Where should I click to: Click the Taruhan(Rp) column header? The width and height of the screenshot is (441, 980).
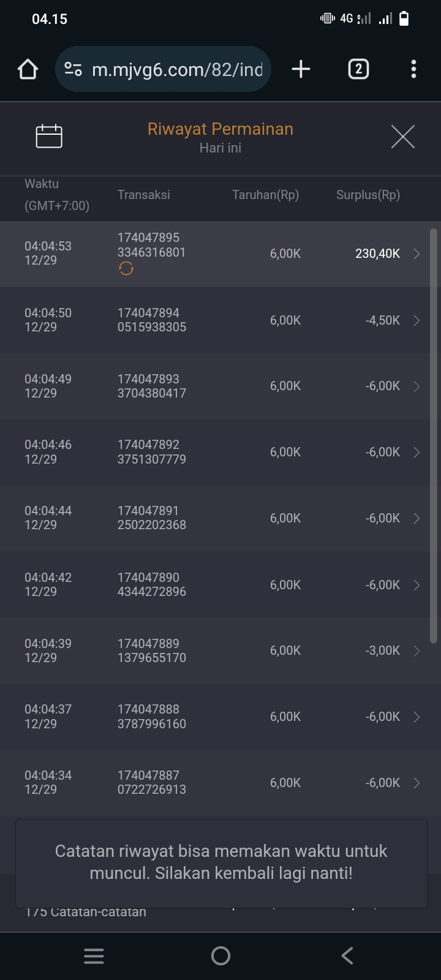265,195
